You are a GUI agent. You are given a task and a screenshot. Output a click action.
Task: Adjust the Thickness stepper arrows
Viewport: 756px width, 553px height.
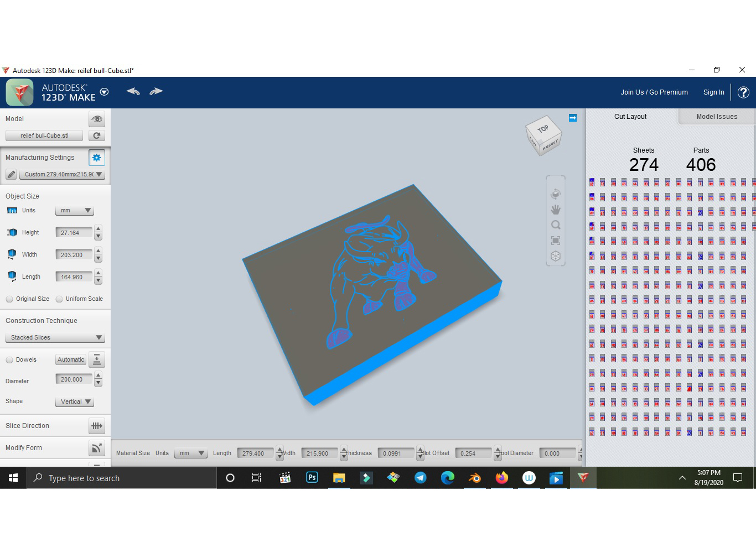pos(420,453)
